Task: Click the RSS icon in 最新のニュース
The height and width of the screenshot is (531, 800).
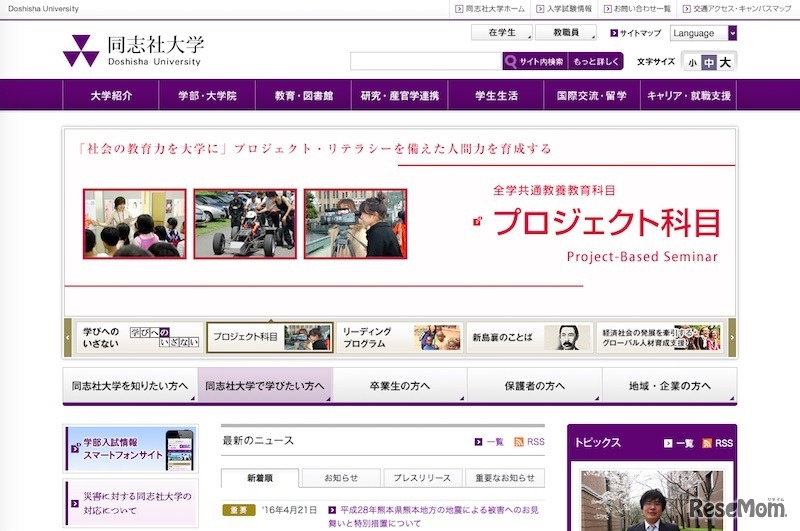Action: (519, 442)
